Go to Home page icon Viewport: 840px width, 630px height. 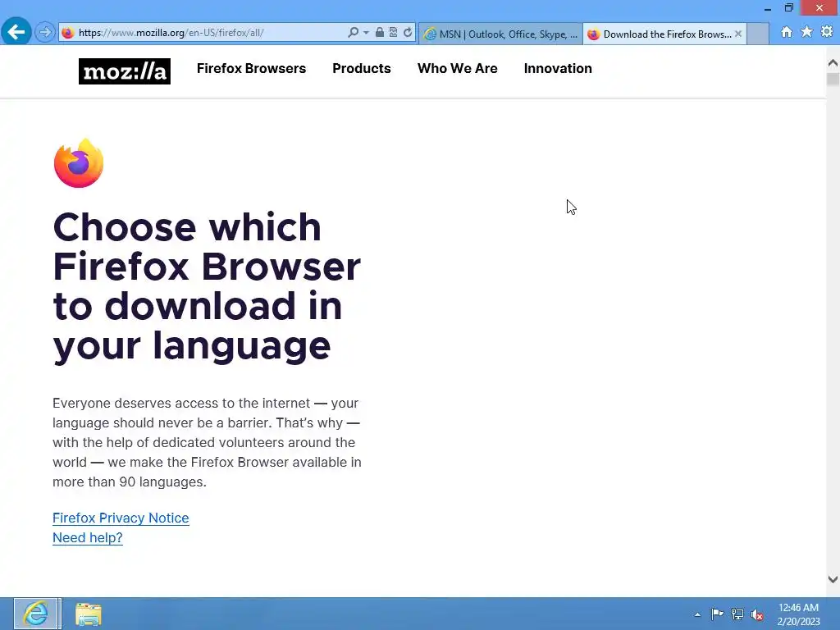787,32
